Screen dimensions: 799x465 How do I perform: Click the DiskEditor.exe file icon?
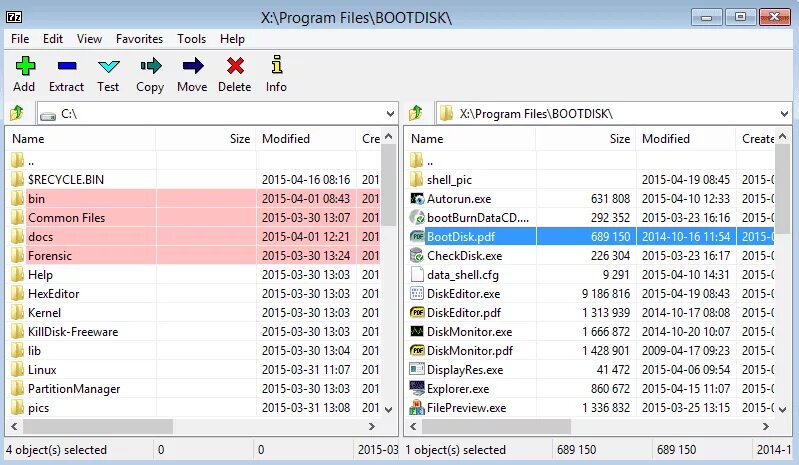coord(417,293)
